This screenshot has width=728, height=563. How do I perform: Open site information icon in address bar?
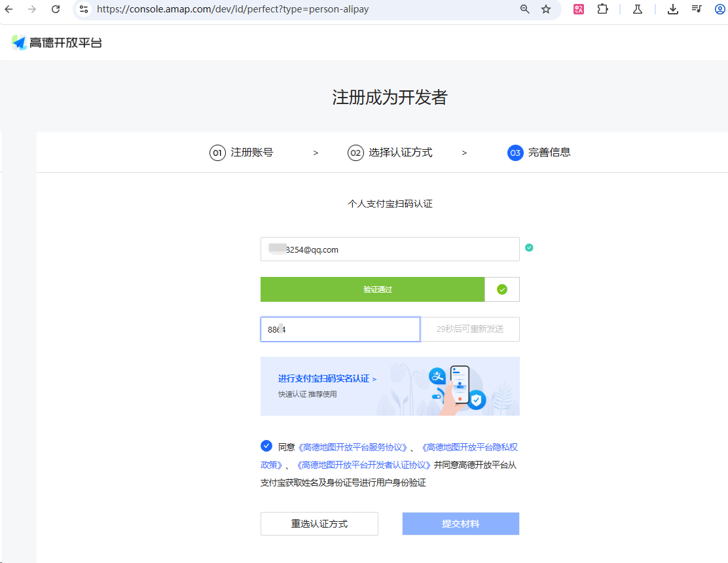(84, 9)
